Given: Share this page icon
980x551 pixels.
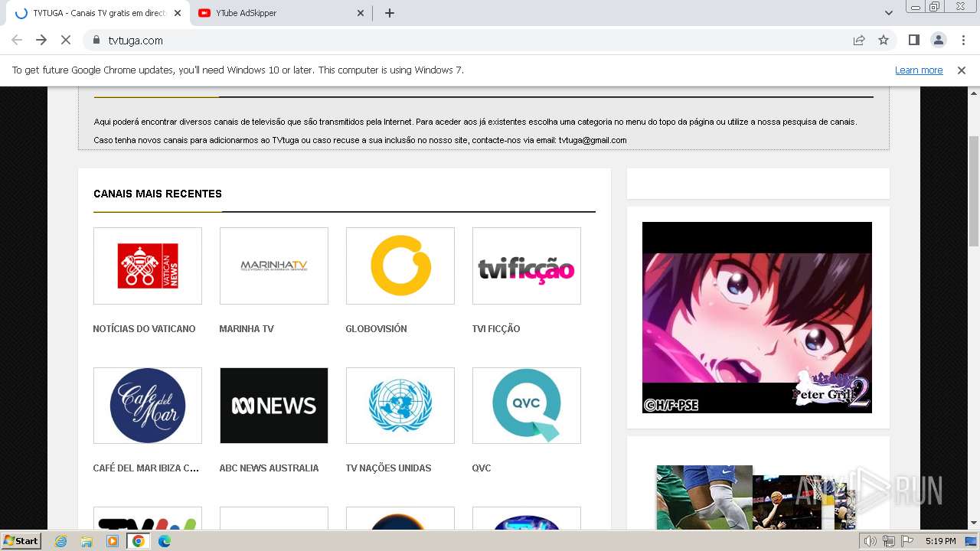Looking at the screenshot, I should click(859, 40).
